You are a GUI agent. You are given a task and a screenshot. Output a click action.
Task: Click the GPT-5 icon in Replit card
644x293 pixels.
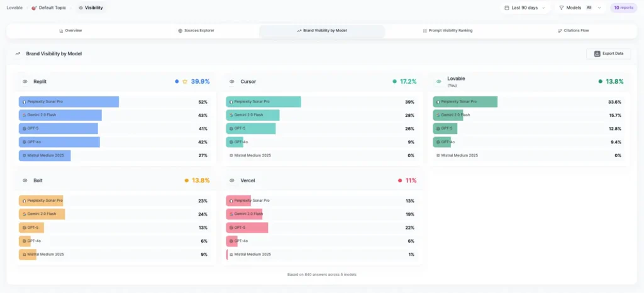click(25, 128)
